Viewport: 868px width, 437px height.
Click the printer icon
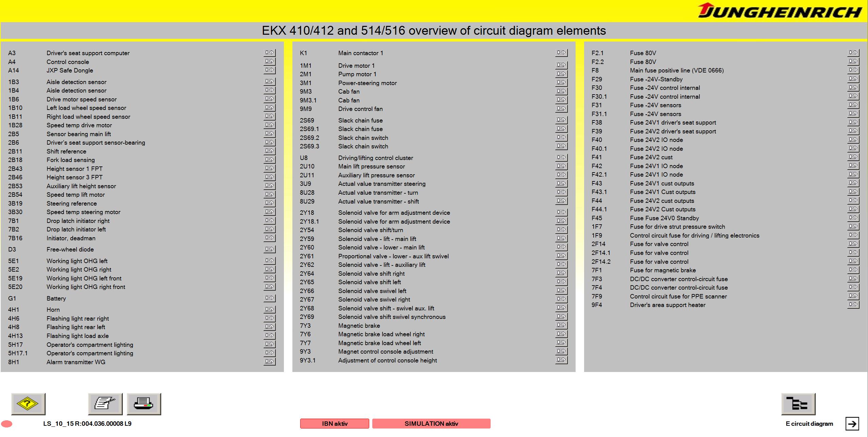coord(144,404)
